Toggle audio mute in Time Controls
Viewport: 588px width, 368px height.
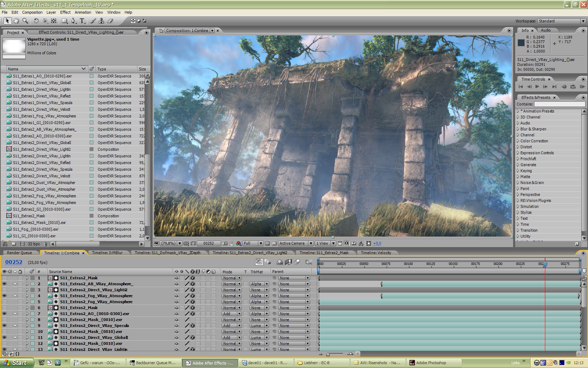click(564, 86)
